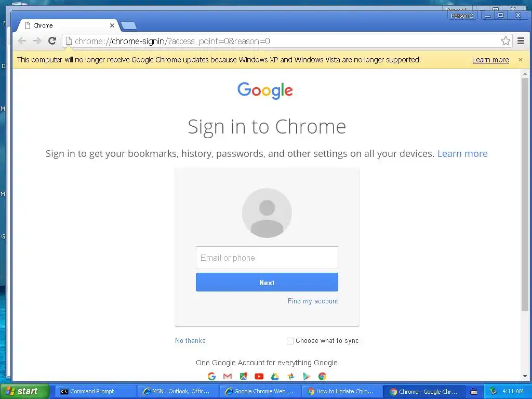Screen dimensions: 532x399
Task: Close the Chrome tab
Action: coord(112,25)
